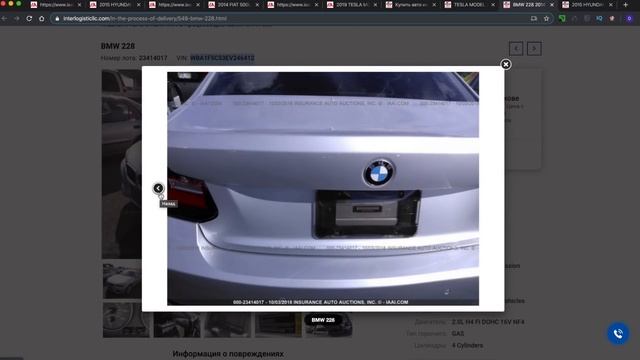Close the 2019 TESLA tab
Viewport: 640px width, 360px height.
coord(376,4)
